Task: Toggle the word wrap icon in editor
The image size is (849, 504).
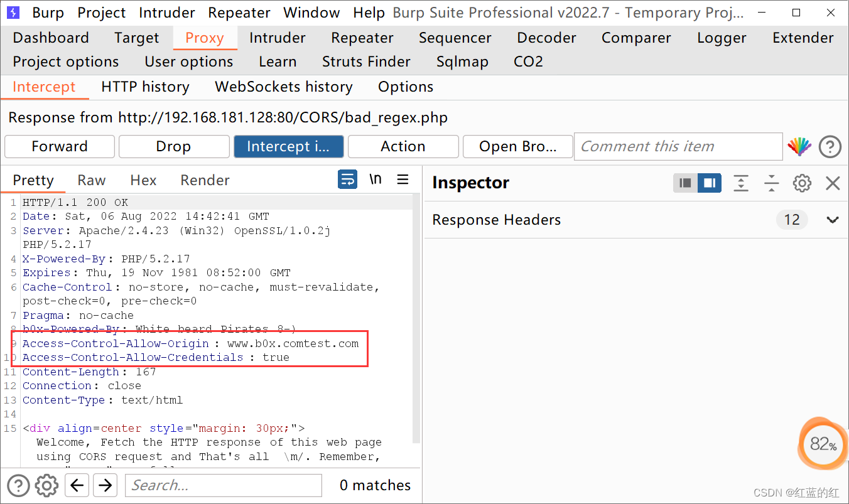Action: (x=347, y=180)
